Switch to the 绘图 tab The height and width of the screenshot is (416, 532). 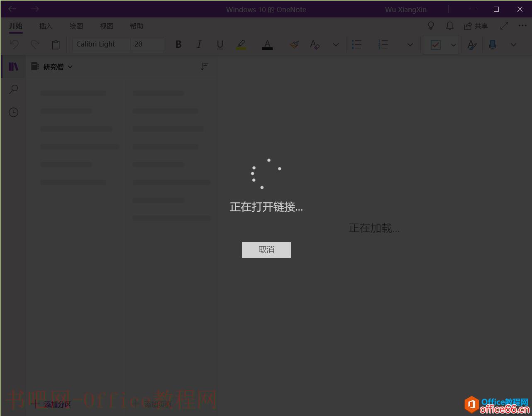click(76, 26)
